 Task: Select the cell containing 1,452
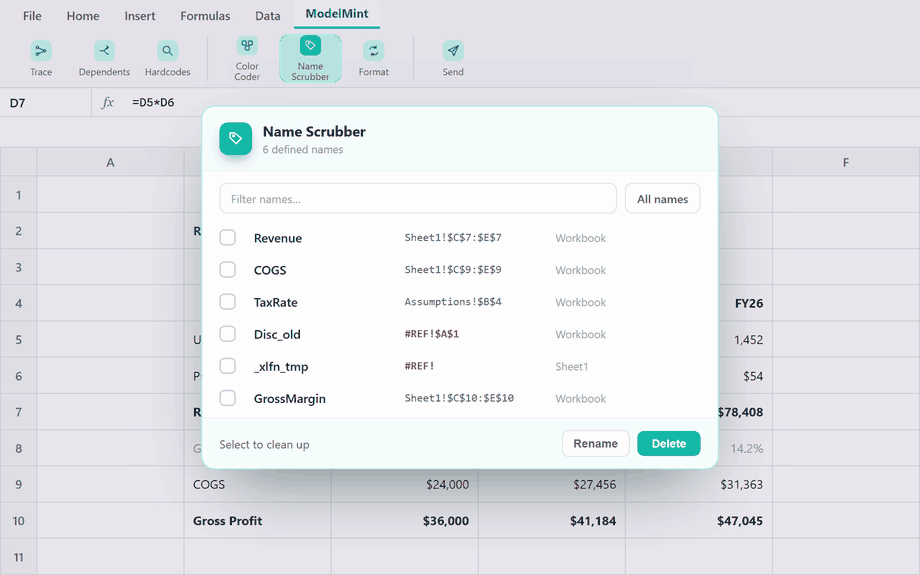point(745,340)
